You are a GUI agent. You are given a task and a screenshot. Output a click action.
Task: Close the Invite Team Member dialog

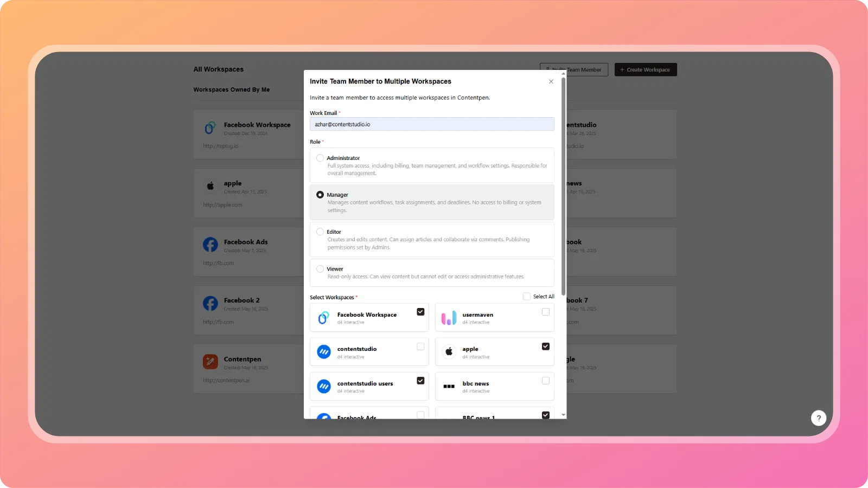point(551,81)
